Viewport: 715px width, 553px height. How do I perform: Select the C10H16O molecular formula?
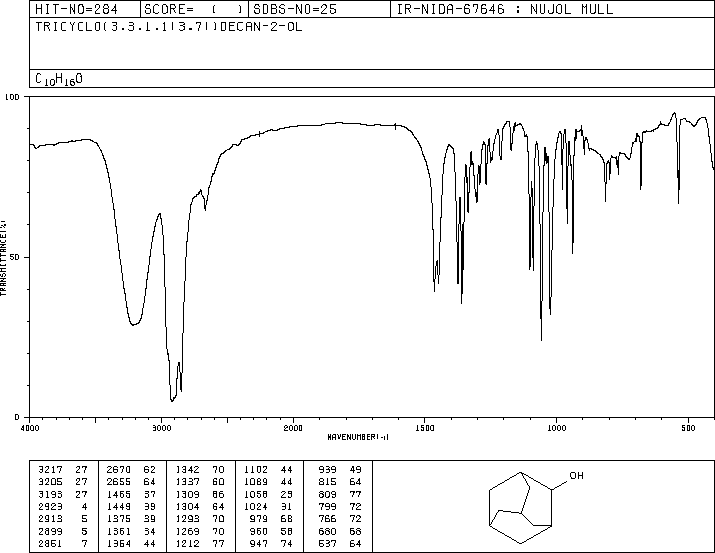tap(59, 79)
